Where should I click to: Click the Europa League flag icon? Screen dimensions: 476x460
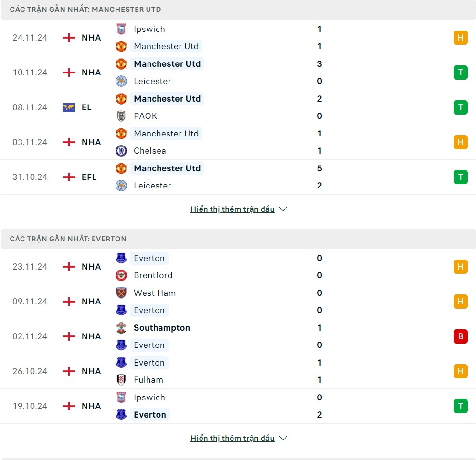tap(69, 107)
